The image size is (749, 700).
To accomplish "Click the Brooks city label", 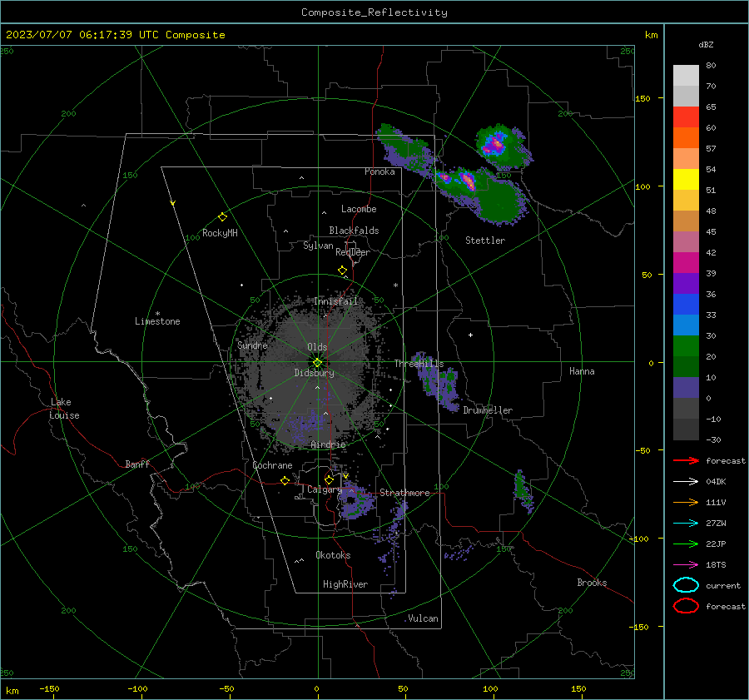I will tap(592, 583).
